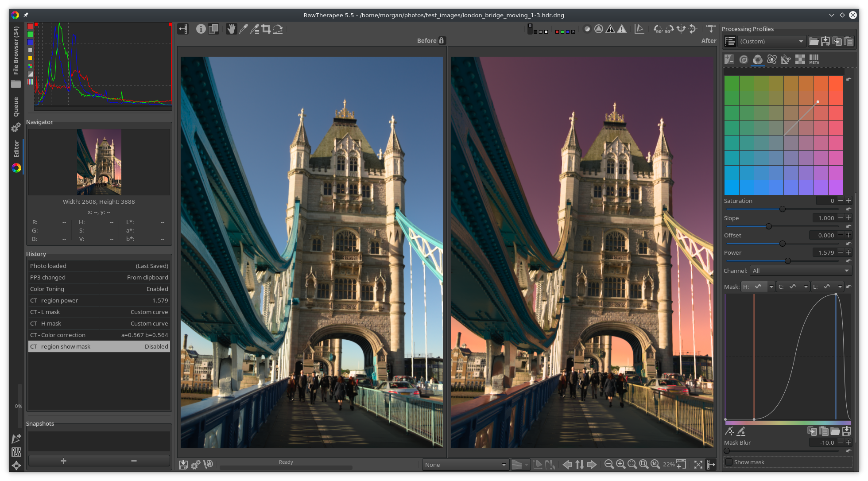Open the Queue side tab
Screen dimensions: 868x481
(16, 107)
